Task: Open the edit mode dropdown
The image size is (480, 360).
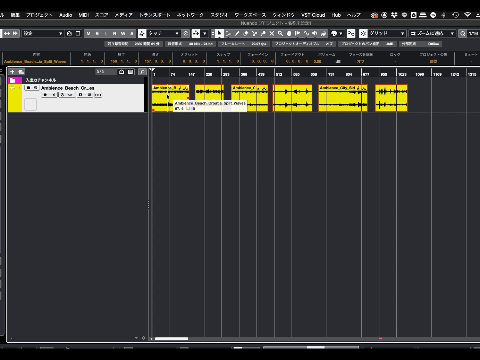Action: pyautogui.click(x=164, y=33)
